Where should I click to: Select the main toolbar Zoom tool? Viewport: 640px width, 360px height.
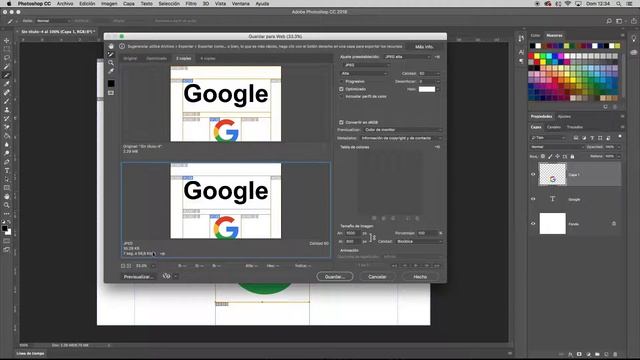tap(7, 205)
